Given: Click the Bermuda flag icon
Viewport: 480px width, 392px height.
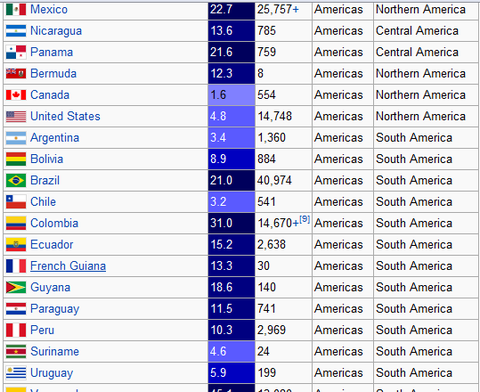Looking at the screenshot, I should tap(16, 73).
